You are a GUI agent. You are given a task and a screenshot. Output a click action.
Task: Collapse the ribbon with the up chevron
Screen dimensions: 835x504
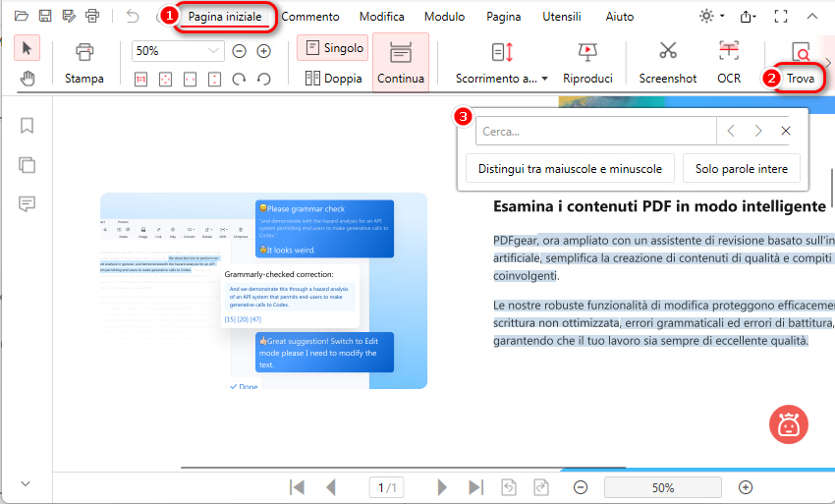pyautogui.click(x=812, y=17)
